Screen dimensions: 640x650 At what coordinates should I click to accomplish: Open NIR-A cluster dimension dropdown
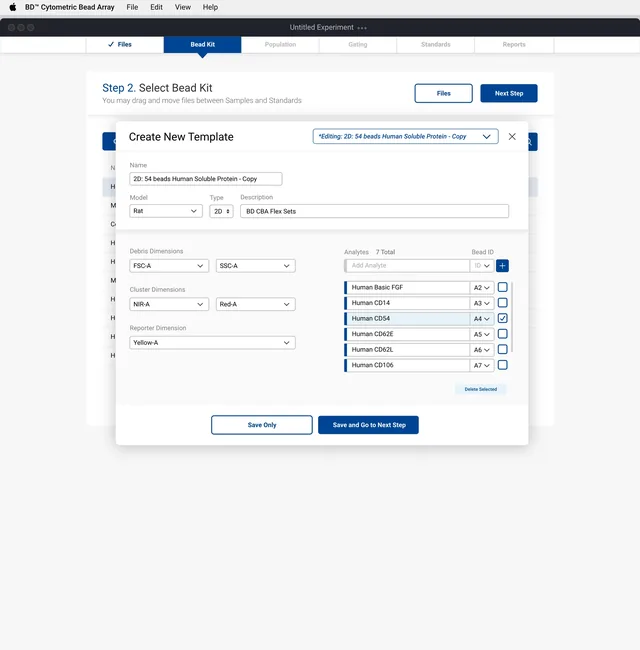(x=169, y=304)
